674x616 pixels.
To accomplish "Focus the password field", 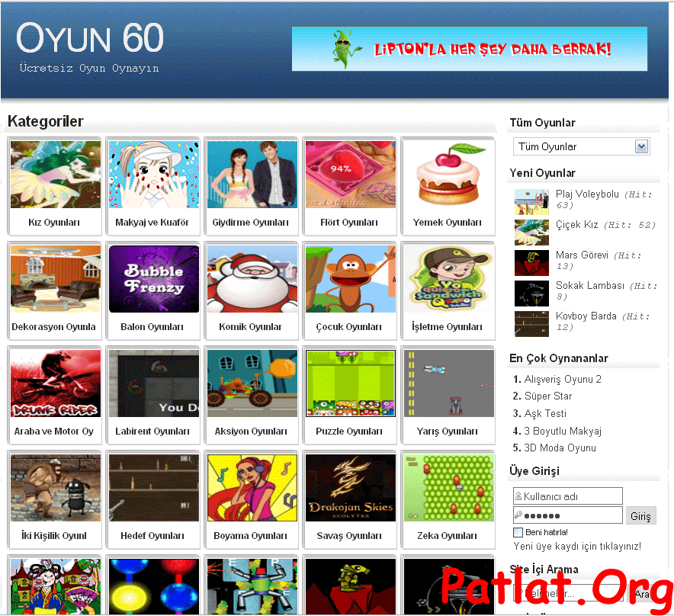I will [568, 515].
